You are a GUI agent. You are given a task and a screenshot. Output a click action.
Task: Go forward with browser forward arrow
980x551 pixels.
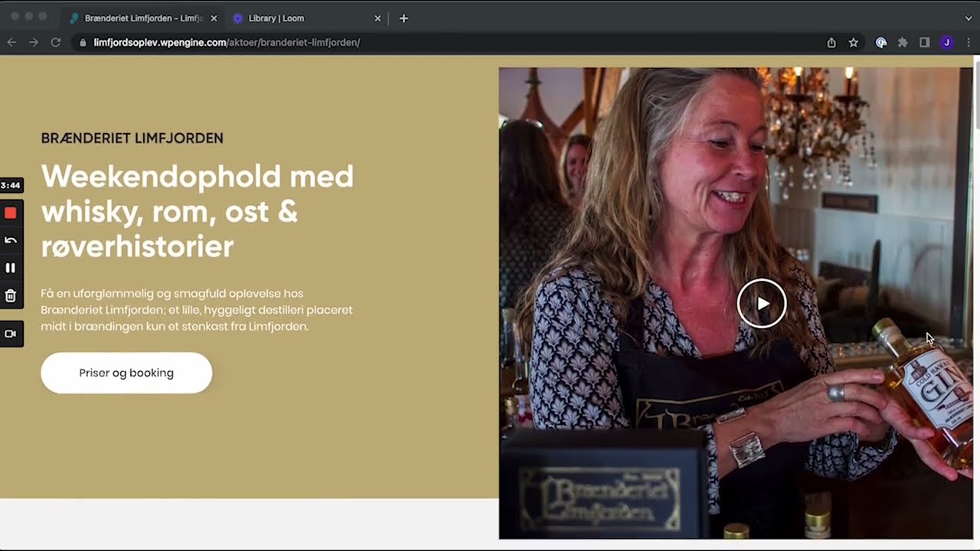pyautogui.click(x=34, y=42)
